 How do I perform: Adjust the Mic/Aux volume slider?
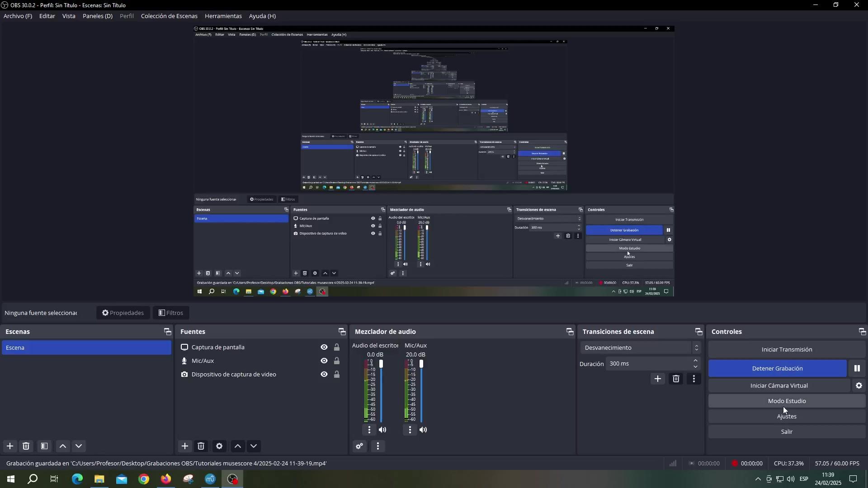click(x=421, y=364)
